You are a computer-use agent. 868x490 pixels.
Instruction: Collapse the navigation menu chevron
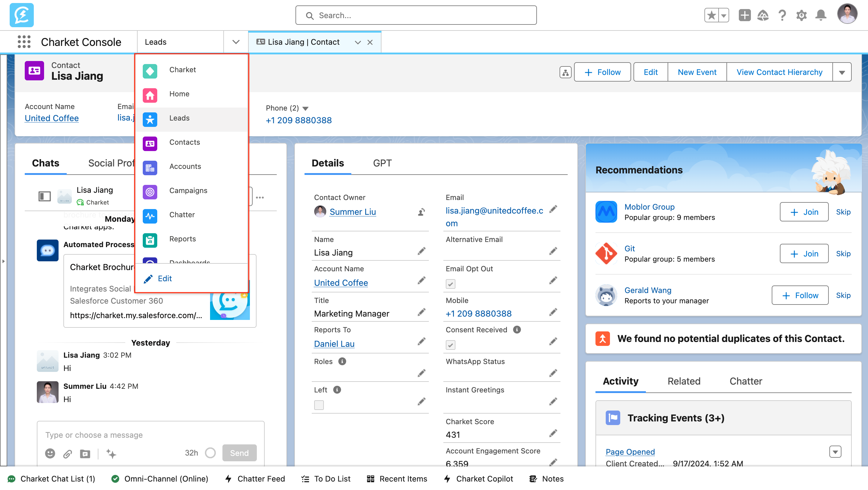236,42
